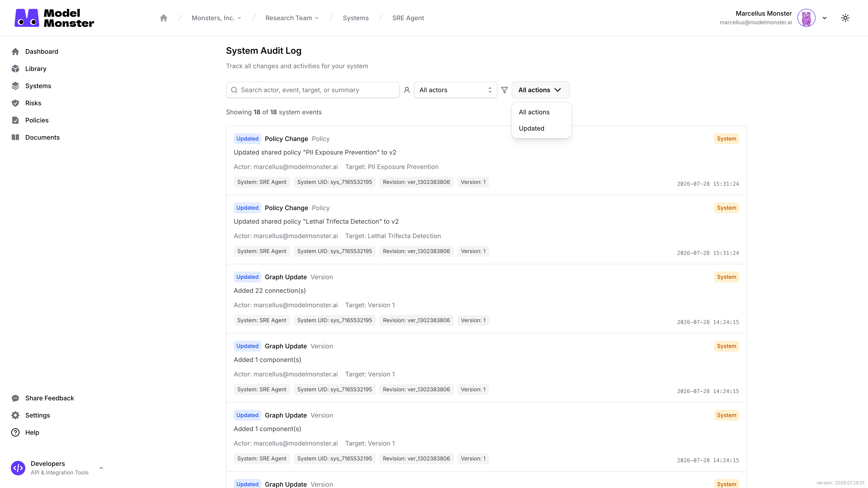Screen dimensions: 868x488
Task: Open the All actors dropdown
Action: [x=456, y=90]
